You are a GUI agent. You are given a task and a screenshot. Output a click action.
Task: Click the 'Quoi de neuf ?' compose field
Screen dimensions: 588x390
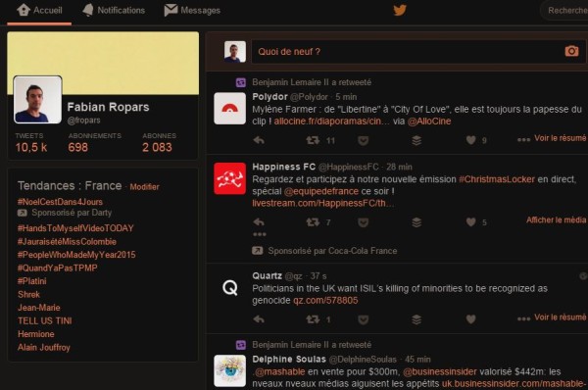coord(418,52)
